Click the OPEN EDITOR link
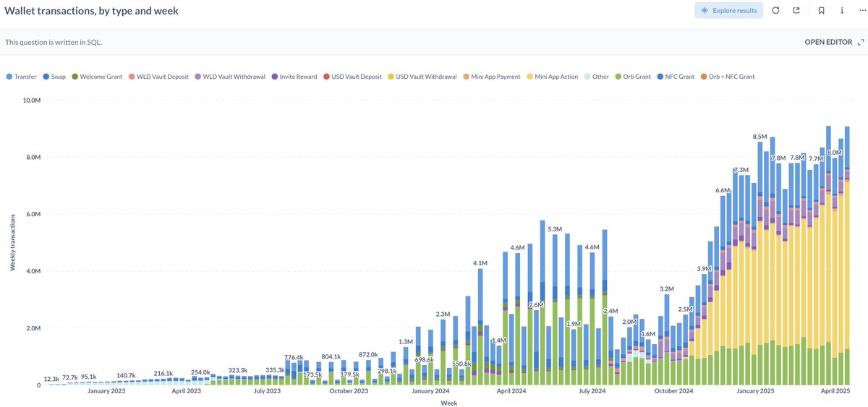This screenshot has height=407, width=868. (x=828, y=42)
